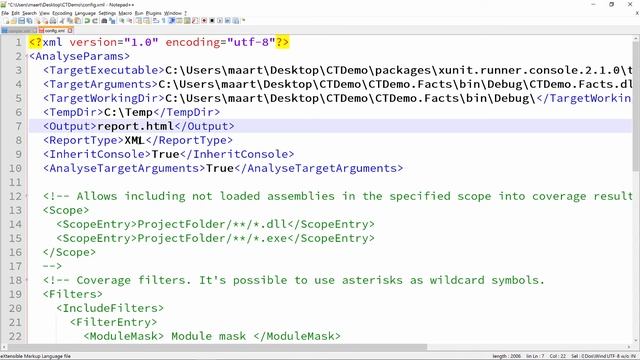Collapse the comment fold marker on line 18
The image size is (640, 360).
(27, 280)
